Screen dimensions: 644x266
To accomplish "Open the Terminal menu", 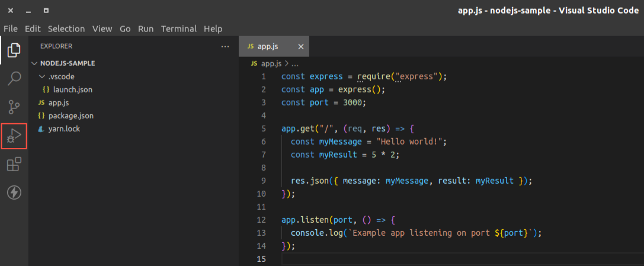I will (x=179, y=29).
